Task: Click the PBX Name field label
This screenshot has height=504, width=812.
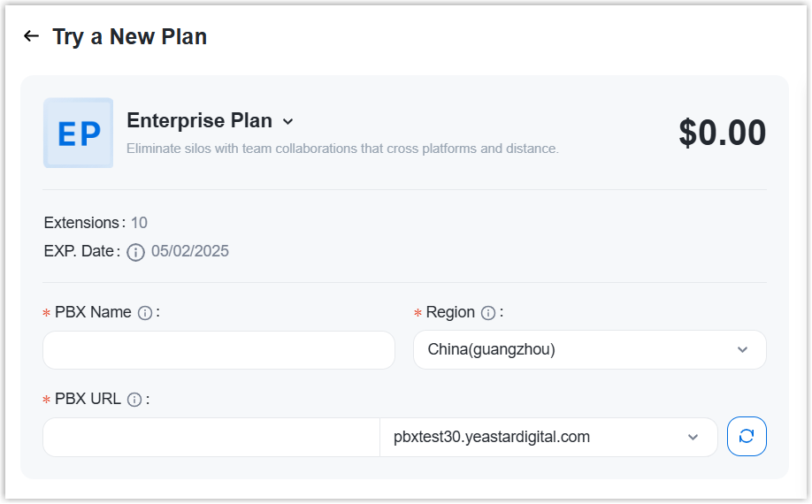Action: (x=93, y=312)
